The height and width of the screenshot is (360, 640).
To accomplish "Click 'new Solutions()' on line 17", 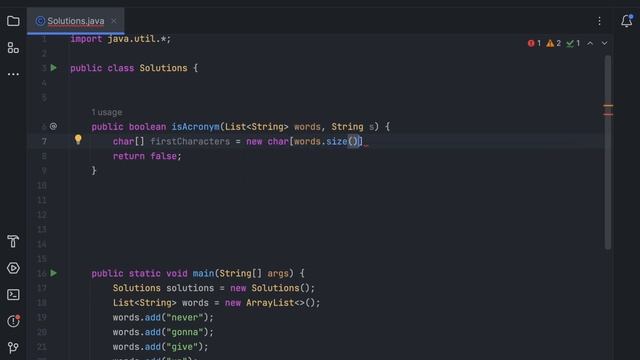I will [x=270, y=288].
